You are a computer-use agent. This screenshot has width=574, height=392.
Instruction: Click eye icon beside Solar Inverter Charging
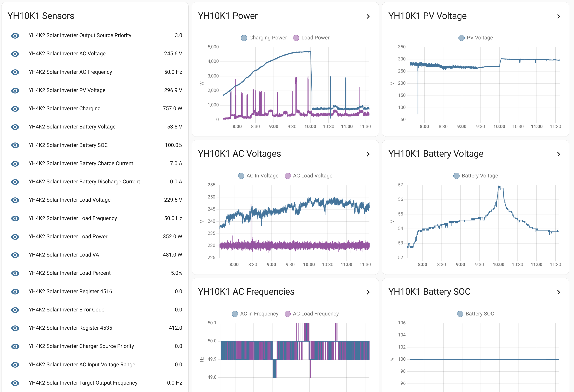pos(15,109)
